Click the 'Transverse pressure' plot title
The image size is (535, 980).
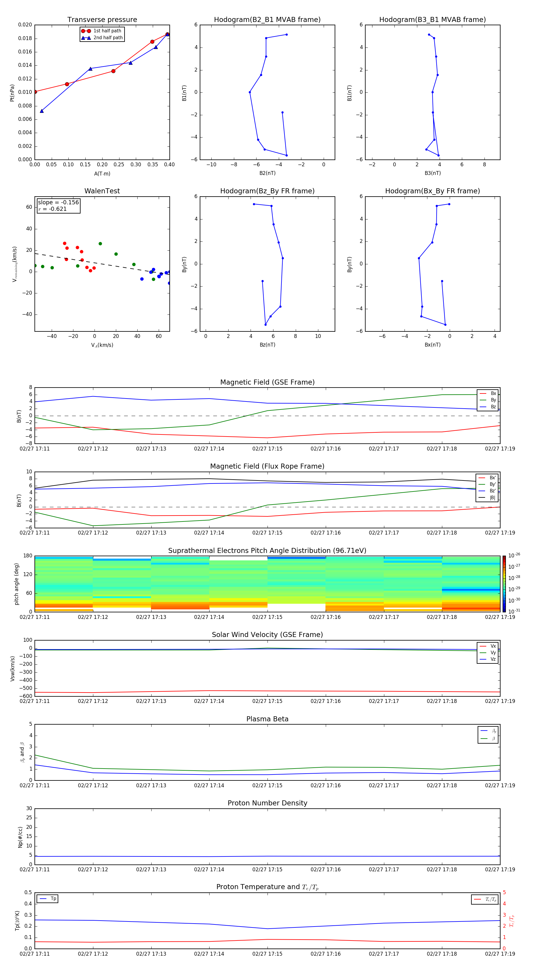coord(102,20)
